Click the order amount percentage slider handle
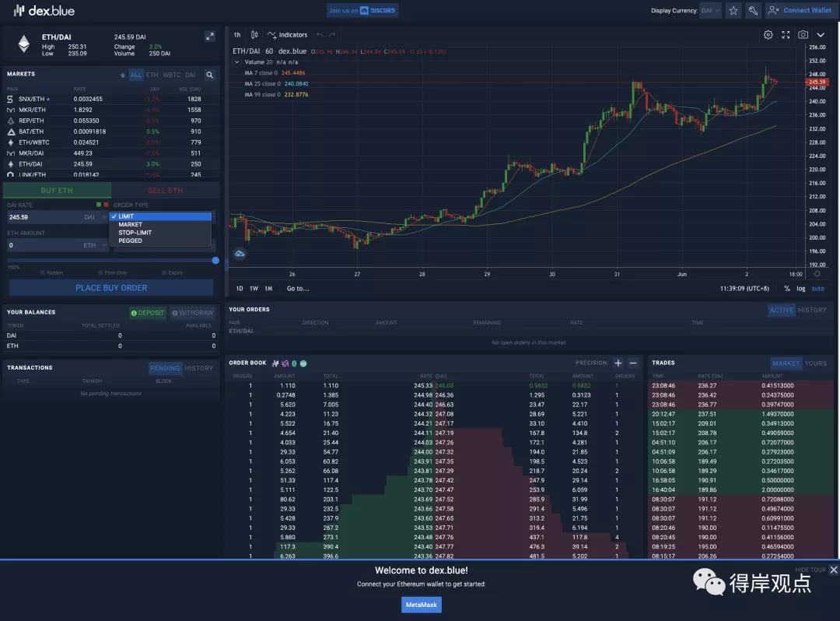This screenshot has height=621, width=840. pyautogui.click(x=215, y=261)
